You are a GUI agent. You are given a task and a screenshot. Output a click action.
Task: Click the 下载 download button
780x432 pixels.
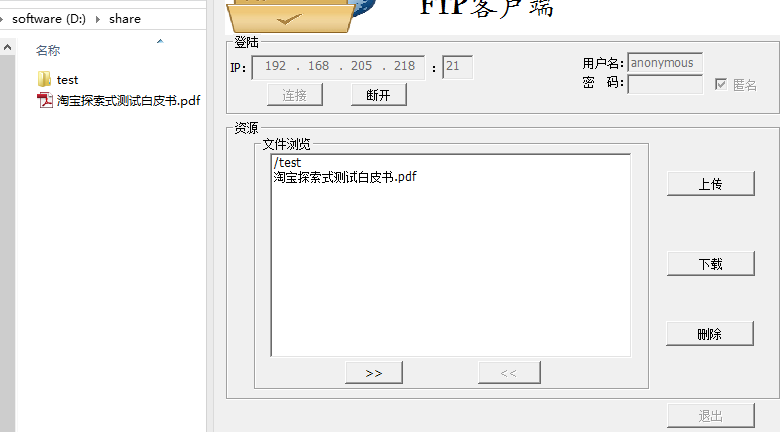[710, 264]
